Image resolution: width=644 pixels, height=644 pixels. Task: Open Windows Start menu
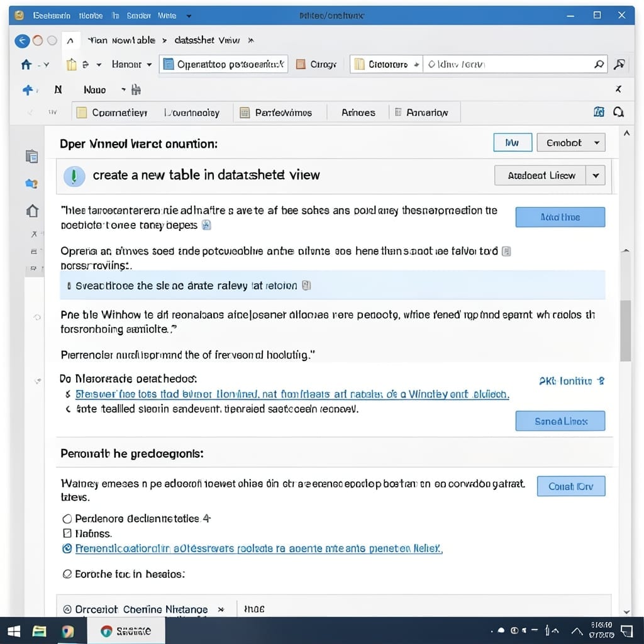(x=14, y=631)
